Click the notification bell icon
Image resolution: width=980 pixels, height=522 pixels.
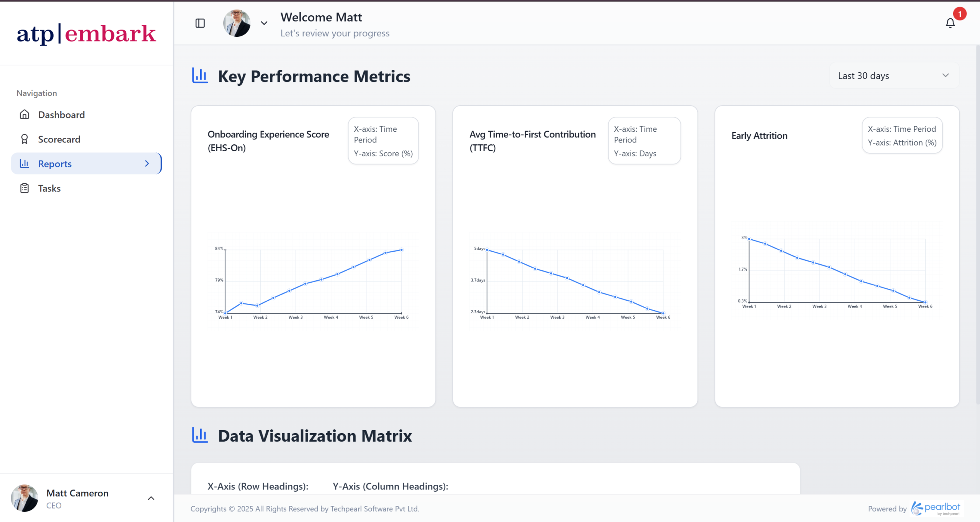(950, 23)
